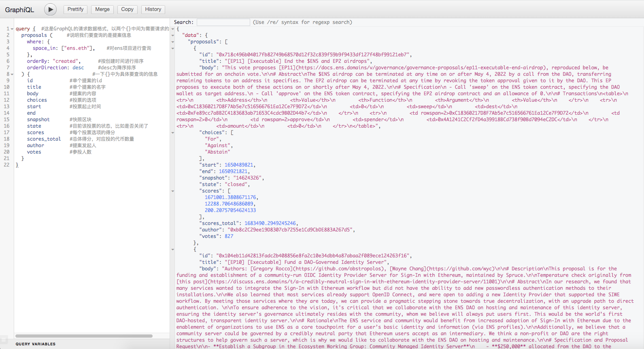Copy the query with Copy button
Image resolution: width=644 pixels, height=349 pixels.
tap(127, 9)
